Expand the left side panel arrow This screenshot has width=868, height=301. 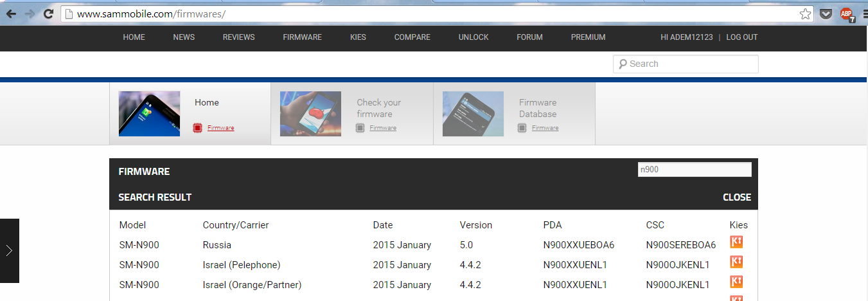click(x=9, y=251)
